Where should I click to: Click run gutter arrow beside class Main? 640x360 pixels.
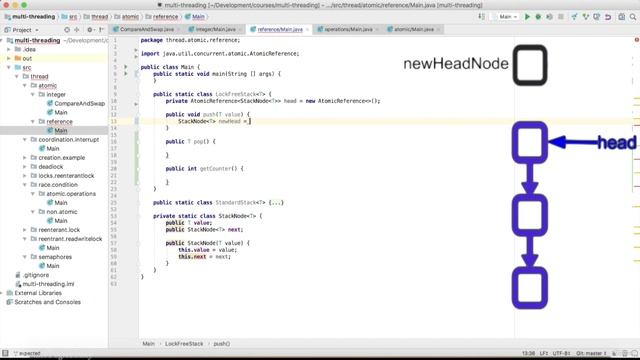point(126,67)
